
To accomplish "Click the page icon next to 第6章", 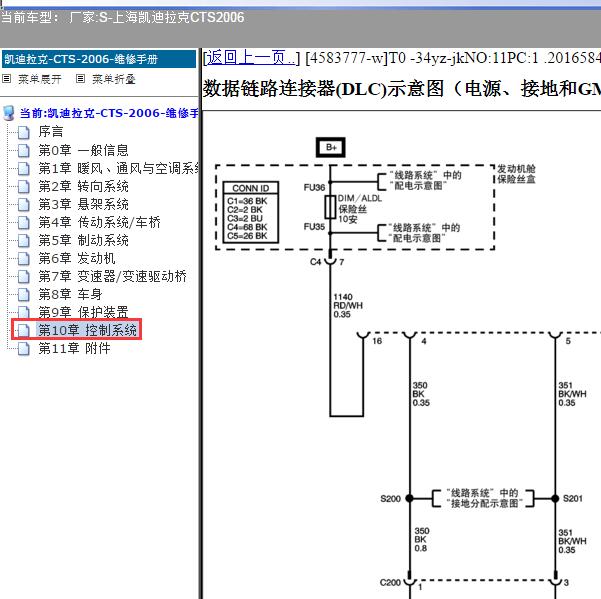I will 24,259.
